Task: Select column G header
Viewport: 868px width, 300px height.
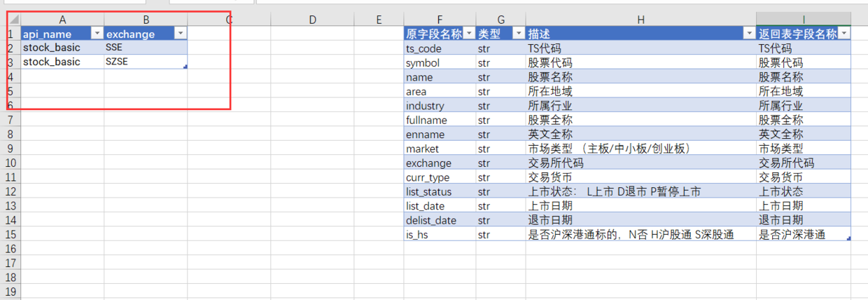Action: coord(501,20)
